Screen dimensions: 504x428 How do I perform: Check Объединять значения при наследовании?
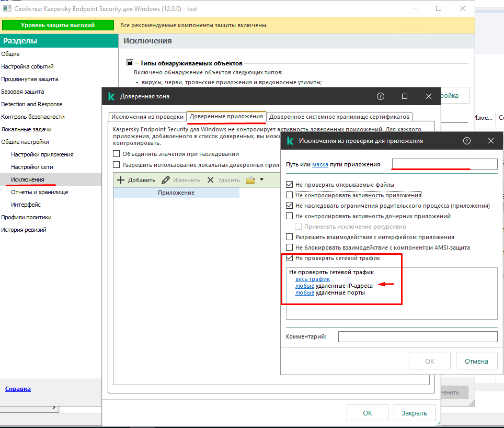pos(117,154)
